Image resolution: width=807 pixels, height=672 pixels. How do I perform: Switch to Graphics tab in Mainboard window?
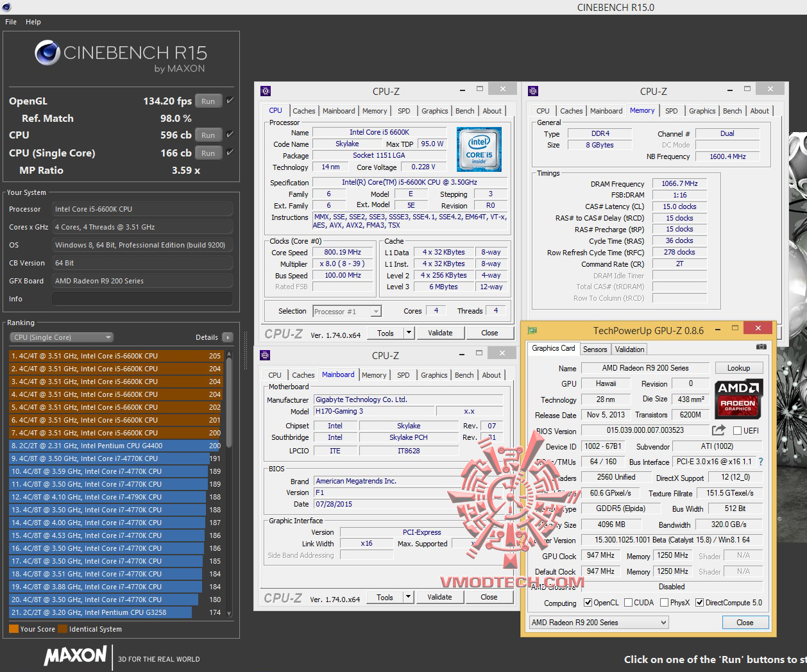pos(434,375)
